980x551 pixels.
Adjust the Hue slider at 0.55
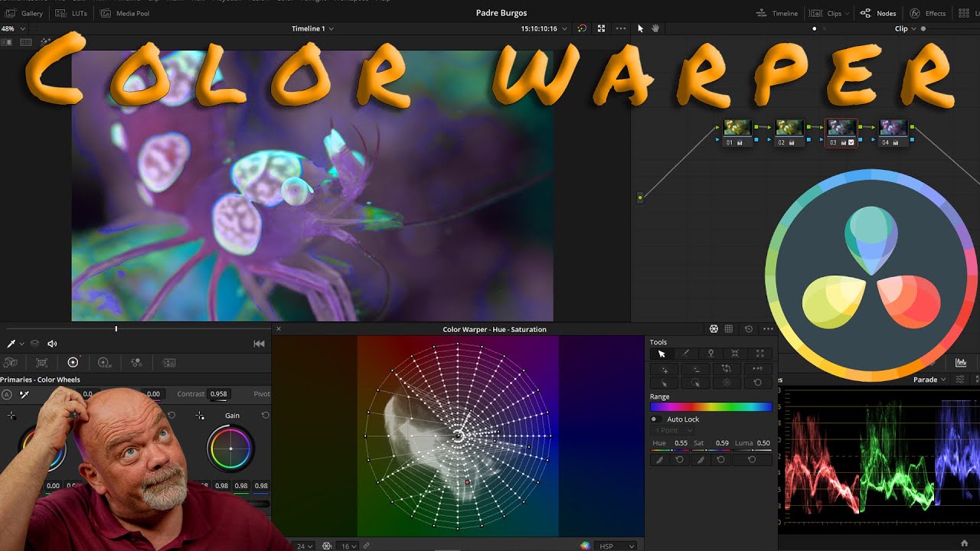coord(669,450)
